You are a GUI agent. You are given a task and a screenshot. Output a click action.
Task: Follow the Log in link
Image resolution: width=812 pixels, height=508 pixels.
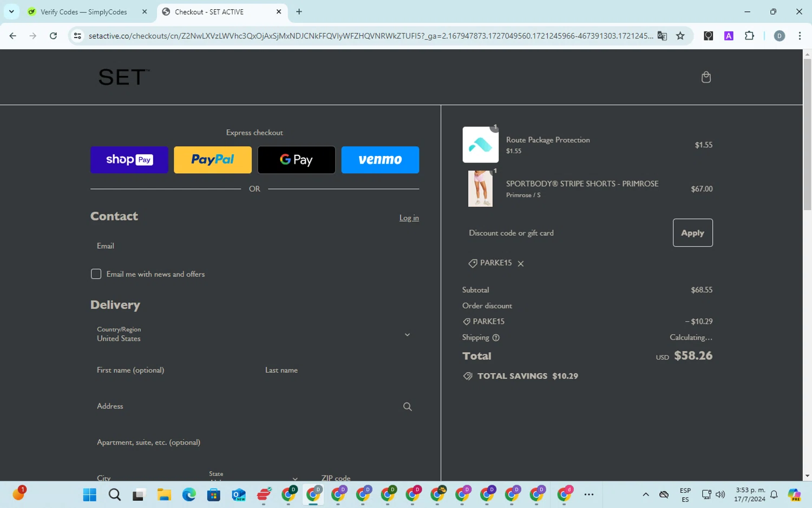[409, 218]
